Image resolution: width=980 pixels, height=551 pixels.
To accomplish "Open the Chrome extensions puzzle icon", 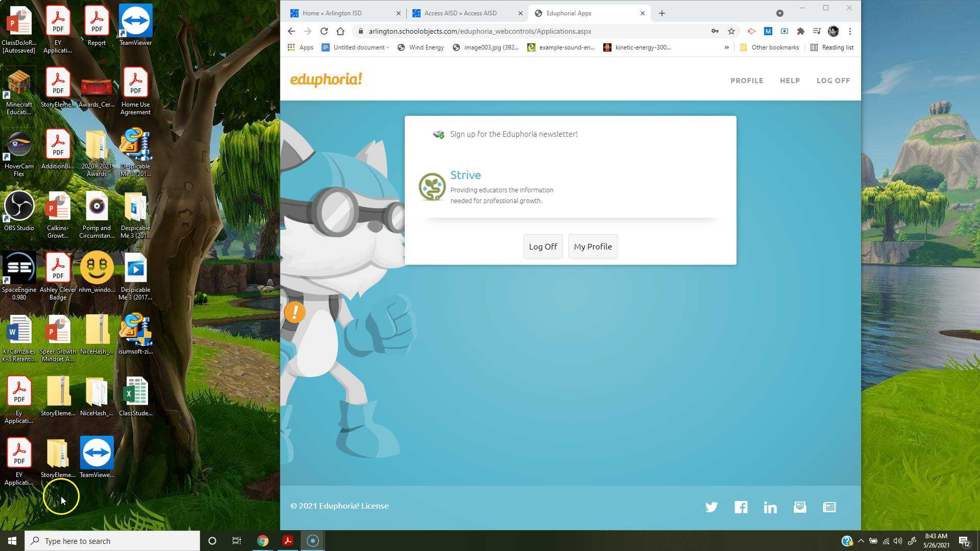I will [x=800, y=31].
